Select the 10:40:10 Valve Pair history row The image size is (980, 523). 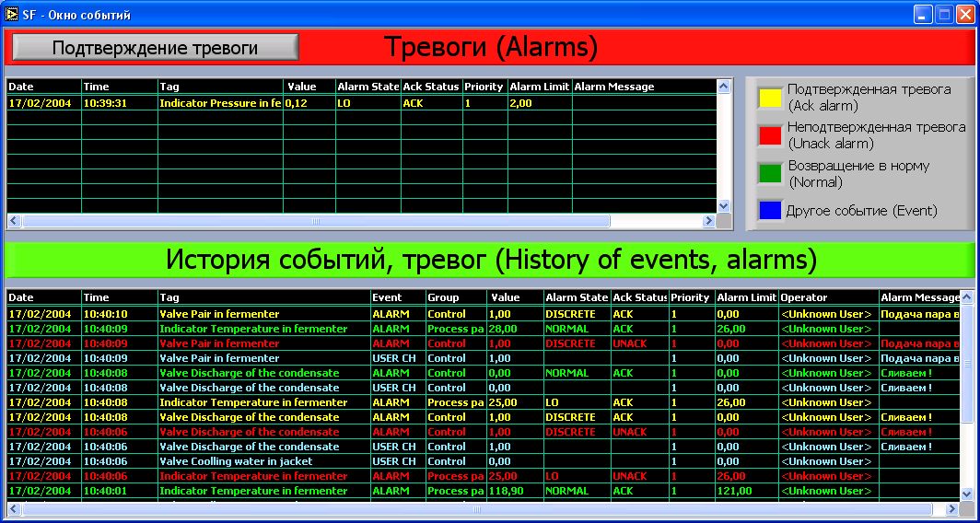click(x=219, y=314)
